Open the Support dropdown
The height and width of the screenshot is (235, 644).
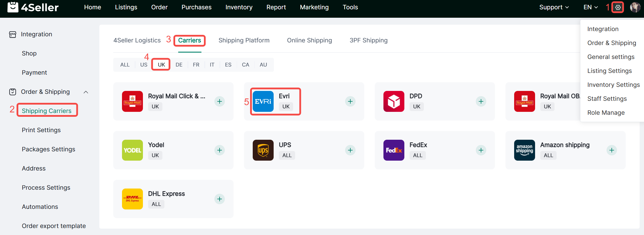(554, 7)
